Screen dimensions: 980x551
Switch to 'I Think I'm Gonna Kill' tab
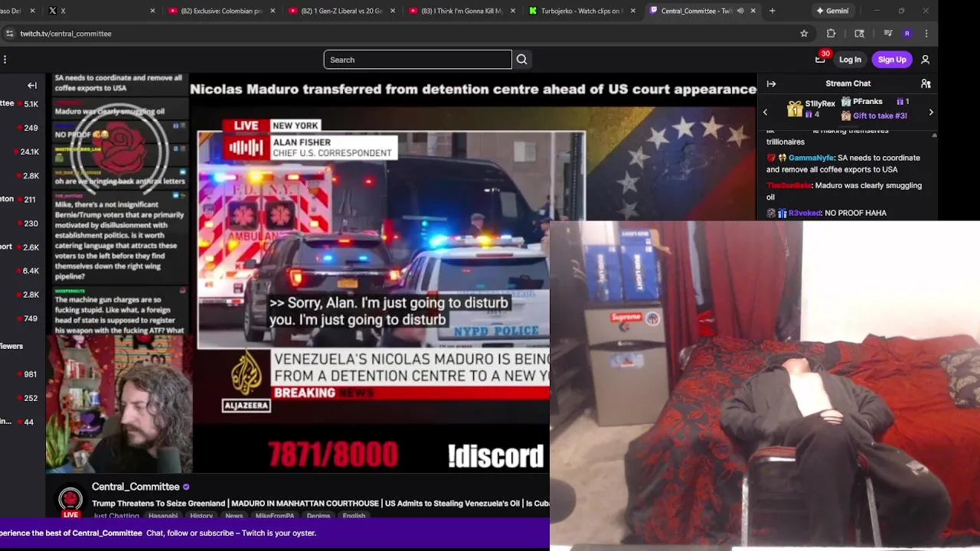point(462,11)
